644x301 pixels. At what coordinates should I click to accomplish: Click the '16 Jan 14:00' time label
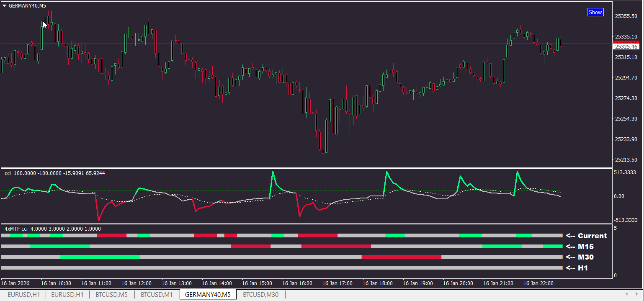[x=217, y=283]
